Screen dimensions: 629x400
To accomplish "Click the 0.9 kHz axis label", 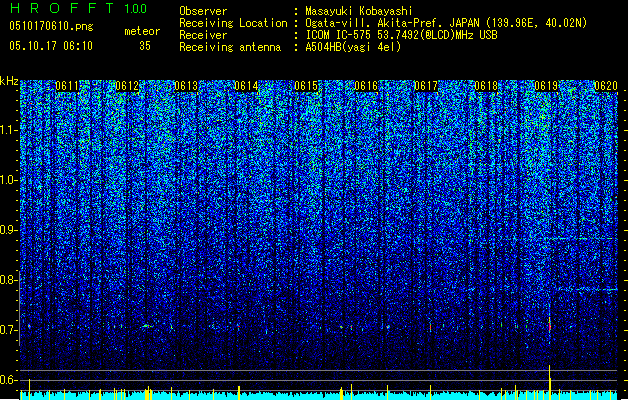I will pos(8,230).
